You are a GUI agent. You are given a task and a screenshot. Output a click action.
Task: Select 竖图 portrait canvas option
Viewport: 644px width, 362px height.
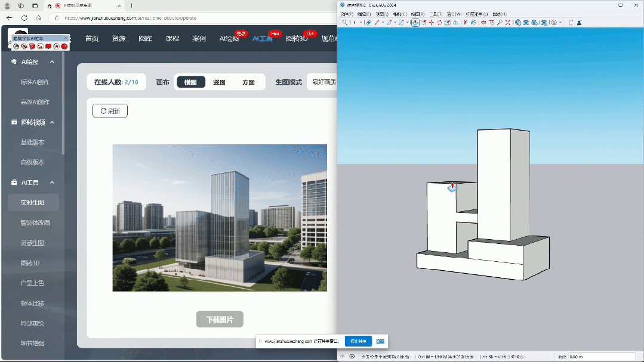pyautogui.click(x=219, y=82)
